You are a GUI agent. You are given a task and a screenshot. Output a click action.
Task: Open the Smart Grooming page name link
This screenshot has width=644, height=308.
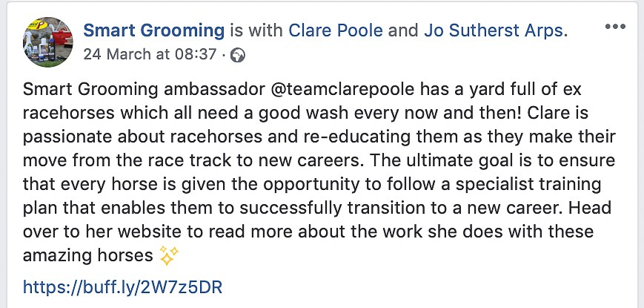[153, 30]
